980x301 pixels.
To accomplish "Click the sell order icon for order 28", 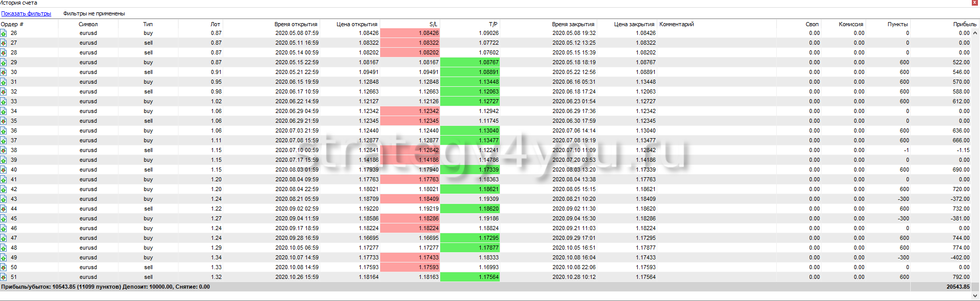I will coord(4,53).
